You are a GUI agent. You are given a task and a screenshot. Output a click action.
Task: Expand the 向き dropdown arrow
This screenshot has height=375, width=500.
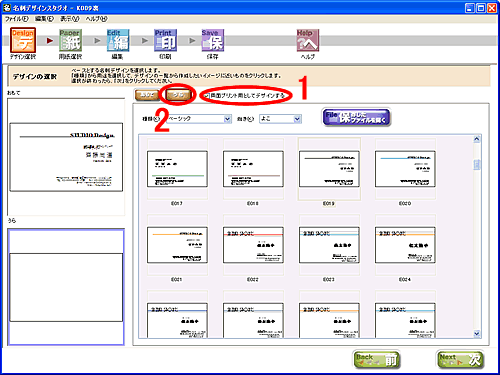point(297,119)
